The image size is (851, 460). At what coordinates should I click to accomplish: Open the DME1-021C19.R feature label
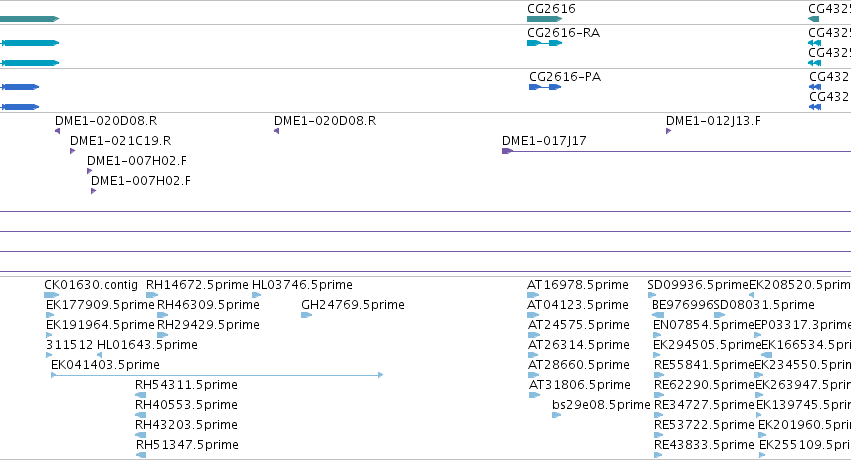pyautogui.click(x=120, y=141)
